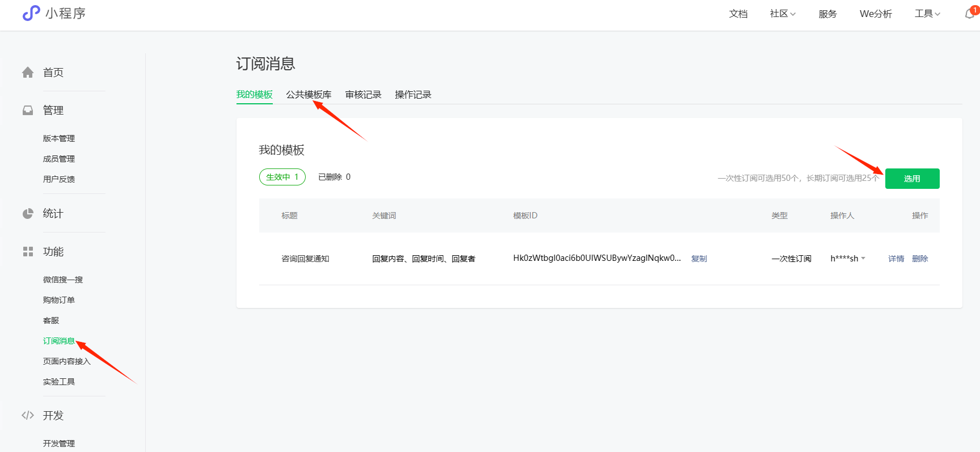Open the notification bell icon
The width and height of the screenshot is (980, 452).
(x=970, y=14)
